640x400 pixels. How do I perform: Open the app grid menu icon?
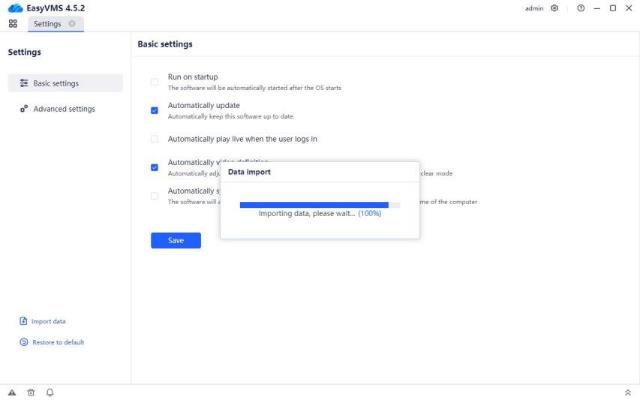[x=13, y=24]
